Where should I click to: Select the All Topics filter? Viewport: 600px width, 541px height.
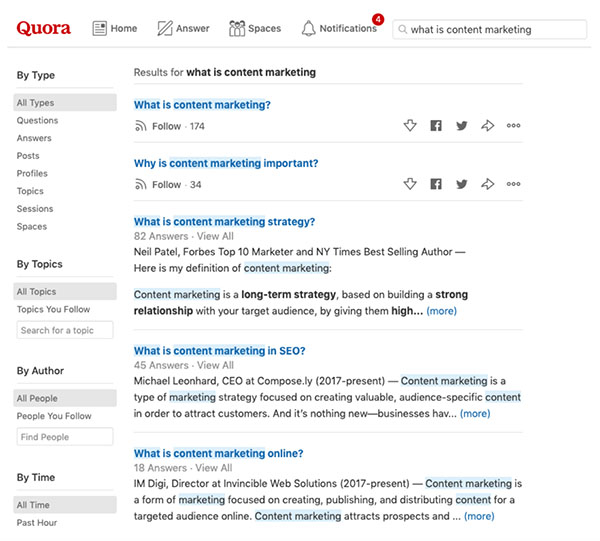[65, 292]
